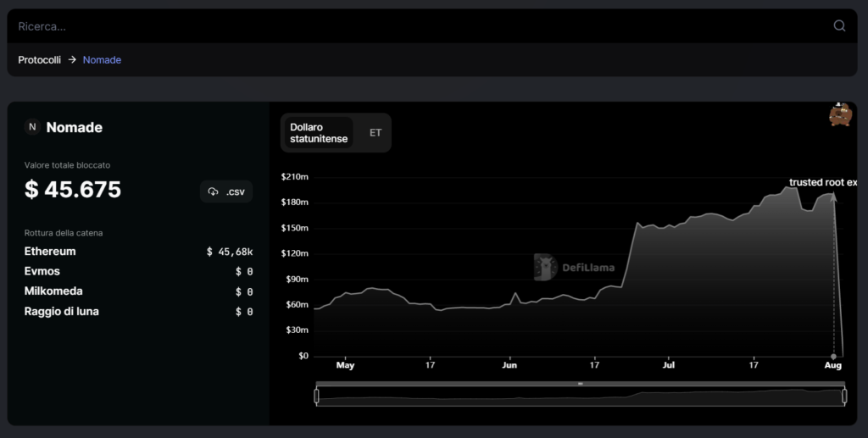Click the event marker dot above Aug
Image resolution: width=868 pixels, height=438 pixels.
[833, 356]
